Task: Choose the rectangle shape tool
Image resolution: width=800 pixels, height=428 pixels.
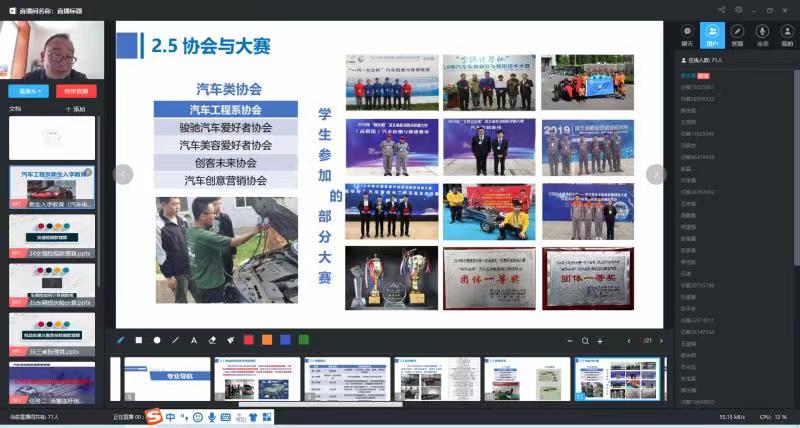Action: point(139,340)
